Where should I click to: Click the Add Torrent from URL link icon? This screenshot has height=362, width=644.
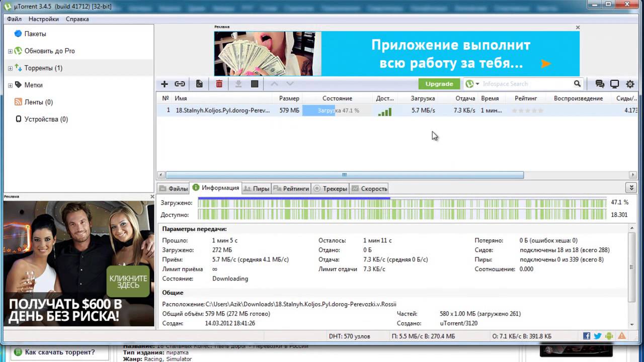point(180,84)
